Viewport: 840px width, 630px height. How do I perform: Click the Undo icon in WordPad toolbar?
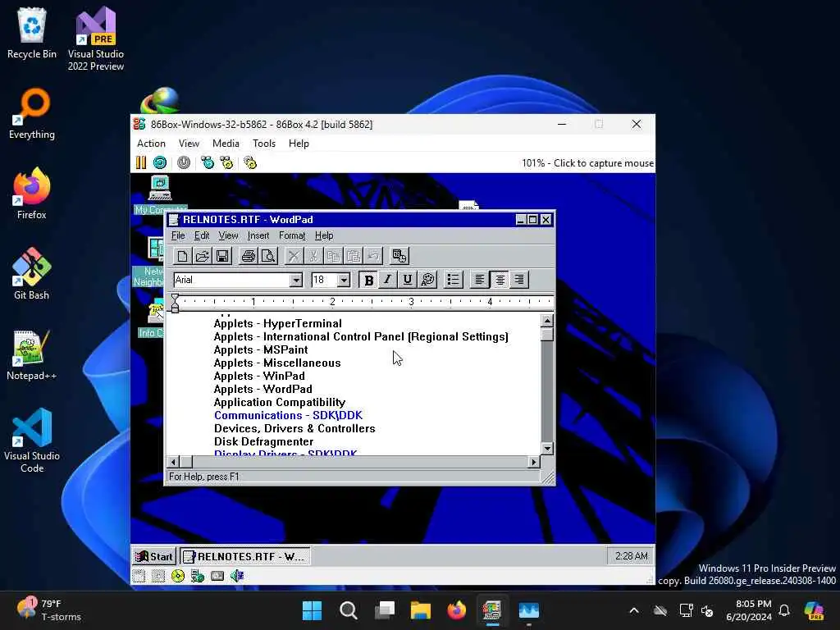point(373,256)
